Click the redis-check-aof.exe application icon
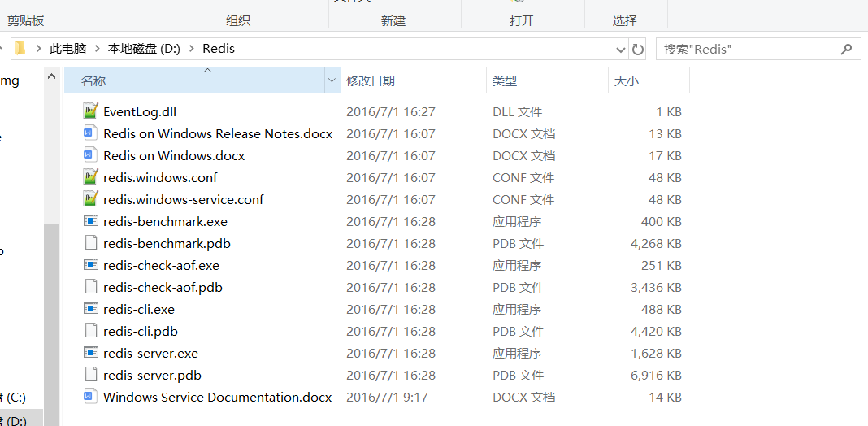868x426 pixels. [x=90, y=265]
